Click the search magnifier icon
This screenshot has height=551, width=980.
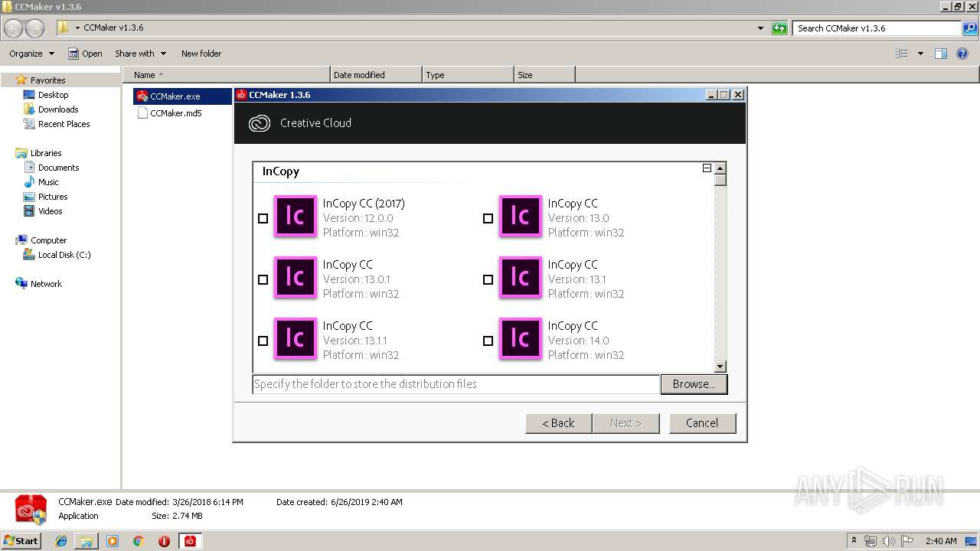pyautogui.click(x=971, y=28)
